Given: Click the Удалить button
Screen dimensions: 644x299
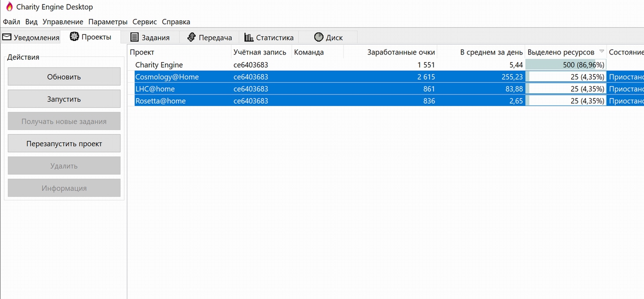Looking at the screenshot, I should [64, 166].
